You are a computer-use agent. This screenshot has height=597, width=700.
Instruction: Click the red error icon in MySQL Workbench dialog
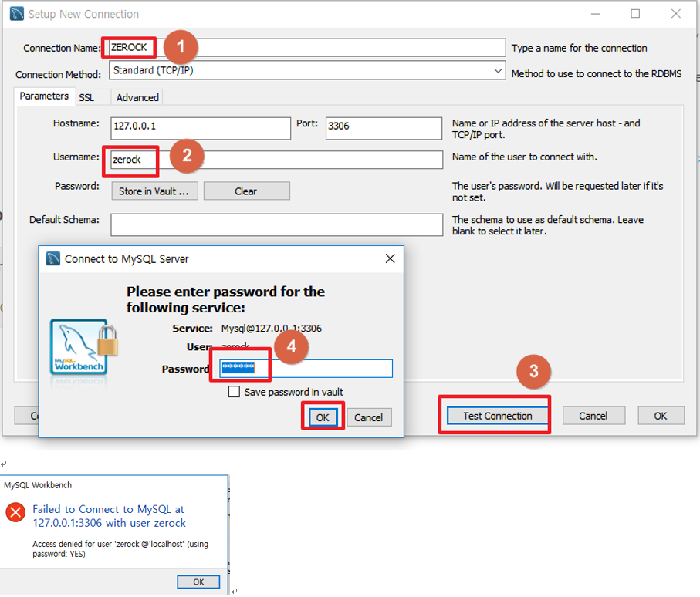coord(15,512)
